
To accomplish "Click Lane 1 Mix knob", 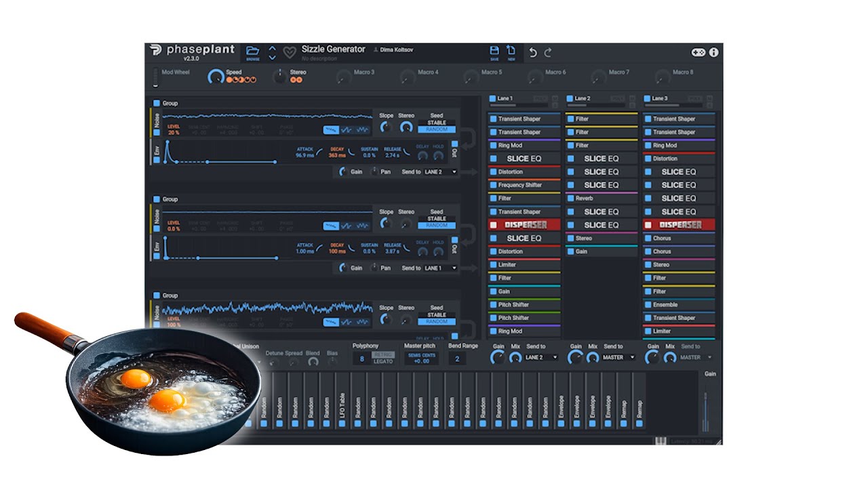I will 515,358.
